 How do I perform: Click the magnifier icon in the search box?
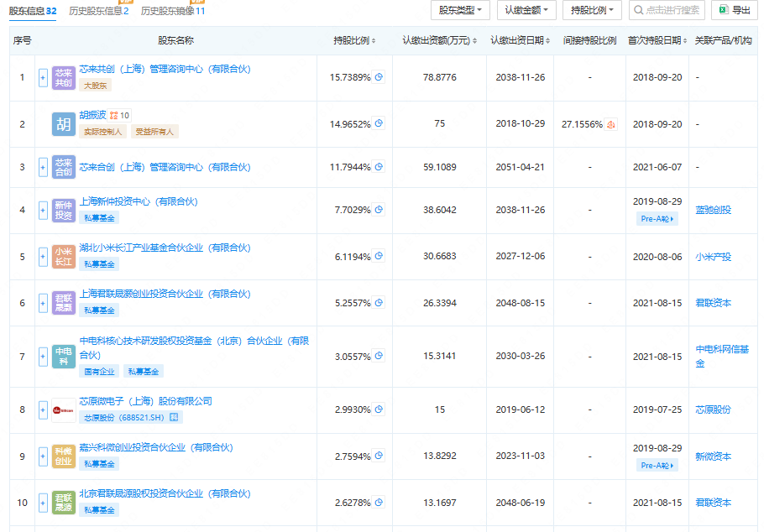click(638, 9)
